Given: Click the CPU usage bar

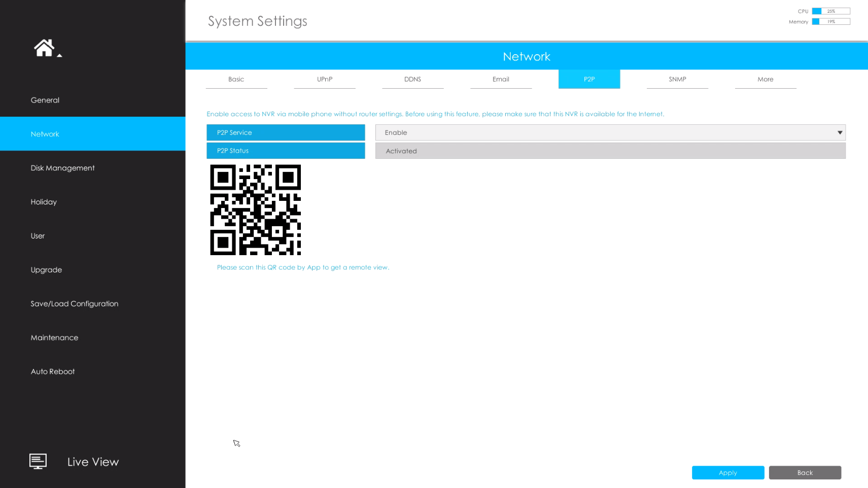Looking at the screenshot, I should (831, 11).
